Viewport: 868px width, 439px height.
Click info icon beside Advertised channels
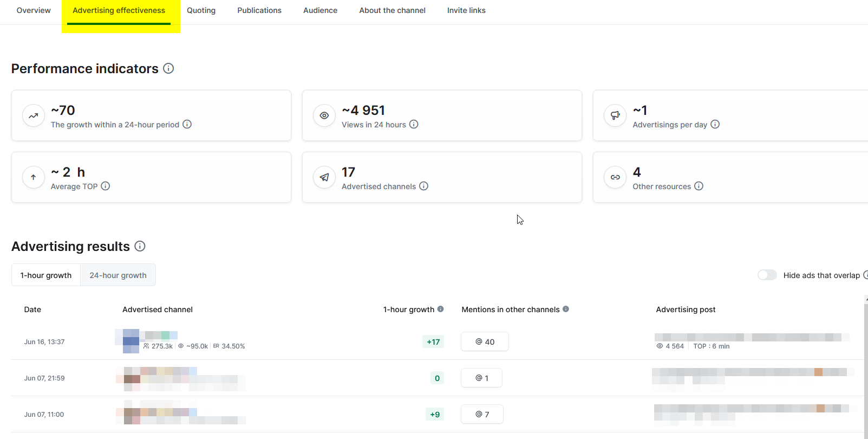[x=423, y=186]
